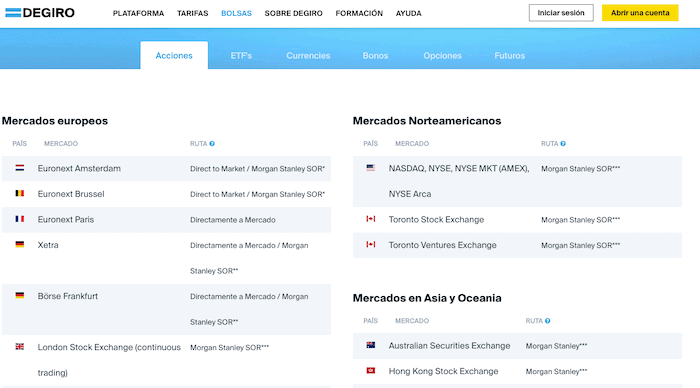This screenshot has height=388, width=700.
Task: Click the France flag beside Euronext Paris
Action: click(20, 219)
